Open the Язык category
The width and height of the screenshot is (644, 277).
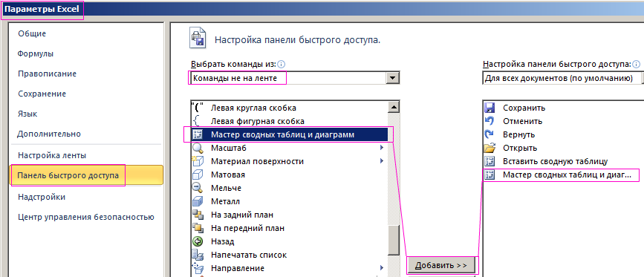coord(27,114)
